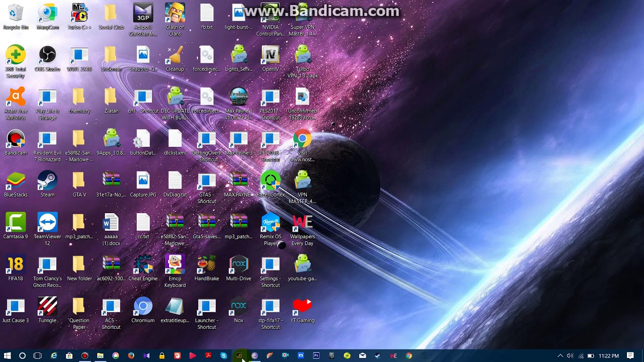Open the Cleanup desktop icon
644x362 pixels.
pos(175,59)
